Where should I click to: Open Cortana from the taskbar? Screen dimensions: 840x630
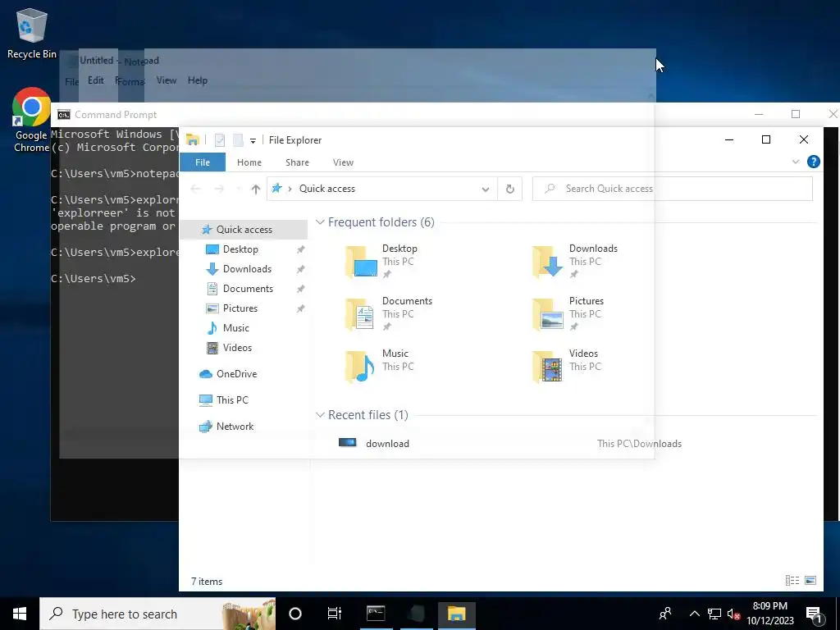[x=295, y=614]
